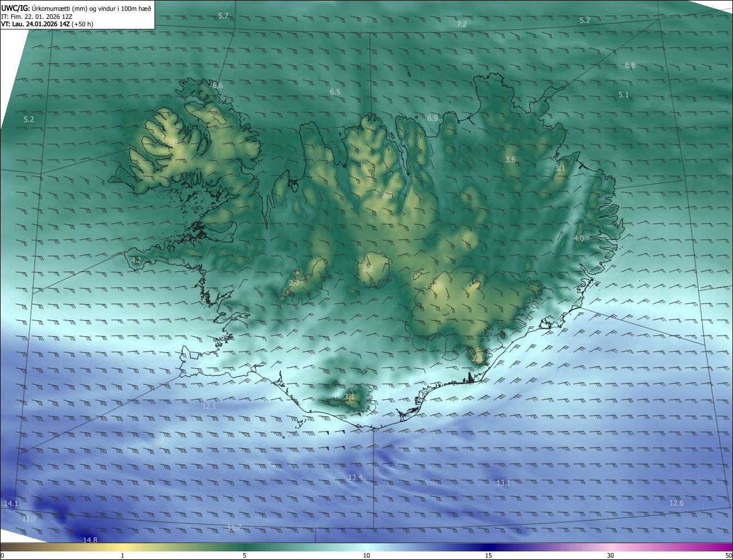The width and height of the screenshot is (733, 560).
Task: Click the 12.6 value label
Action: pos(676,503)
